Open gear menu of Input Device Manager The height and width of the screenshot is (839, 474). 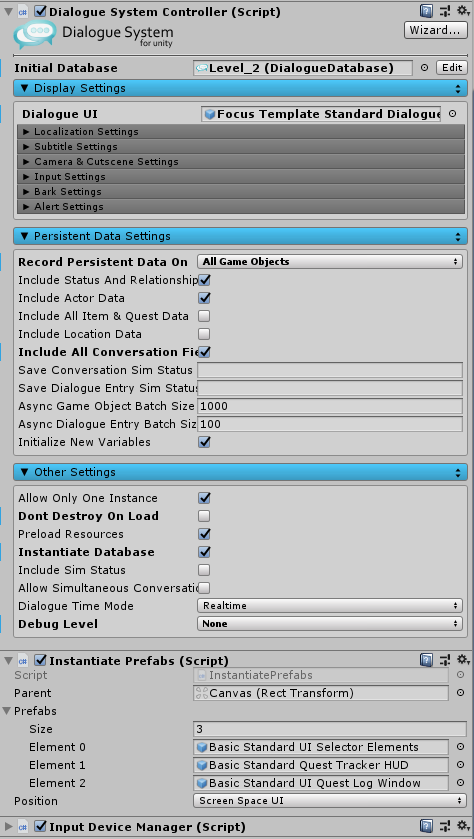[x=463, y=826]
